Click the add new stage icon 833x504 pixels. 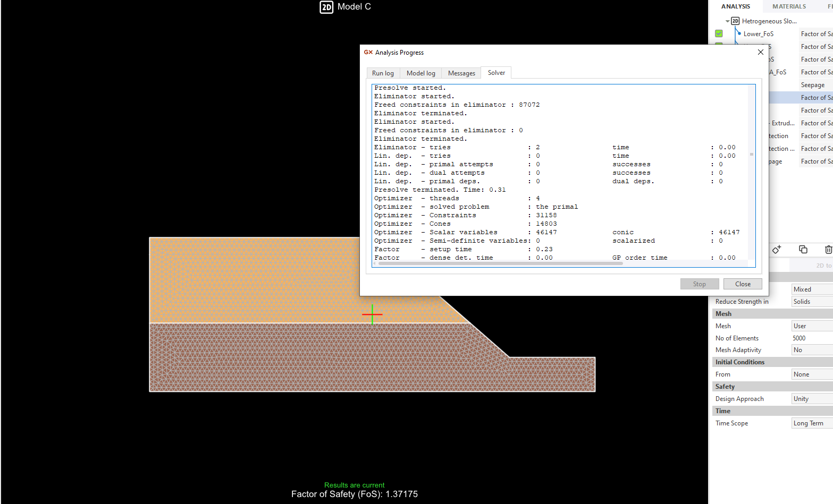pyautogui.click(x=777, y=249)
